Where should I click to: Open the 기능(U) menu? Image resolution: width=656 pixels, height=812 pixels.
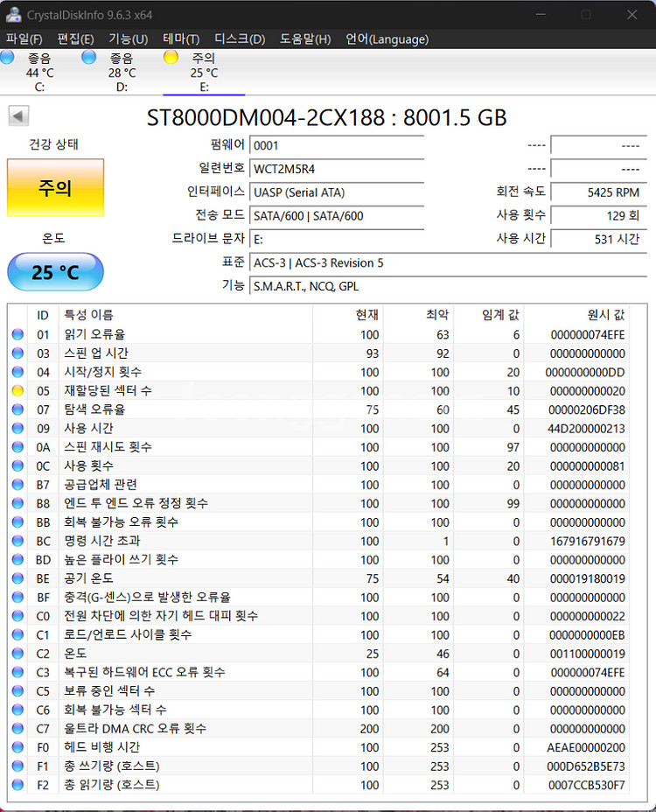(128, 39)
